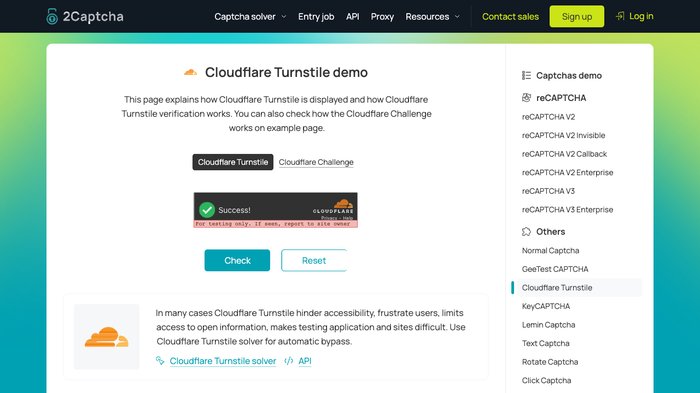Viewport: 700px width, 393px height.
Task: Open reCAPTCHA V3 Enterprise demo
Action: tap(567, 209)
